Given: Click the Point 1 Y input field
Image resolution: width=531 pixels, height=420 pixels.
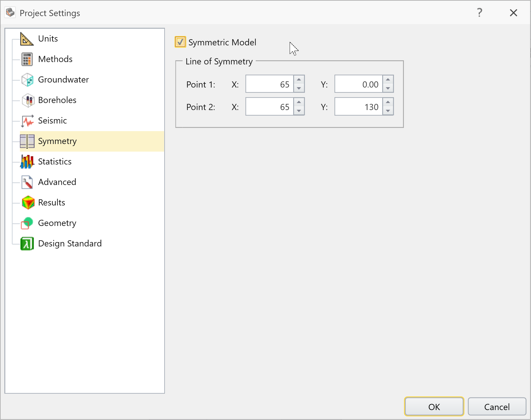Looking at the screenshot, I should [358, 84].
